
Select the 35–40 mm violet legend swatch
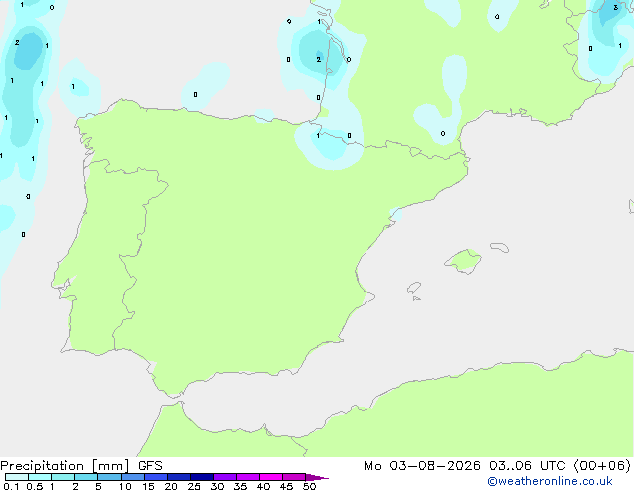tap(248, 477)
